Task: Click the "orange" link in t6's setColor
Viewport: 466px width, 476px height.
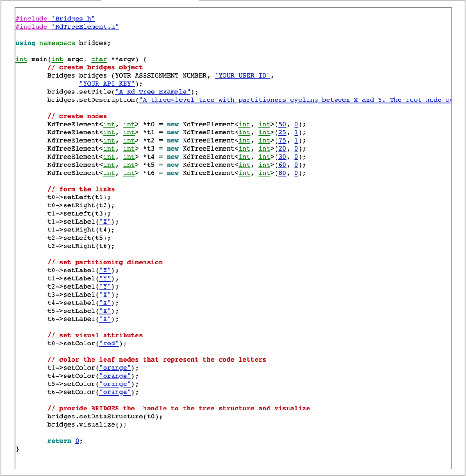Action: [115, 392]
